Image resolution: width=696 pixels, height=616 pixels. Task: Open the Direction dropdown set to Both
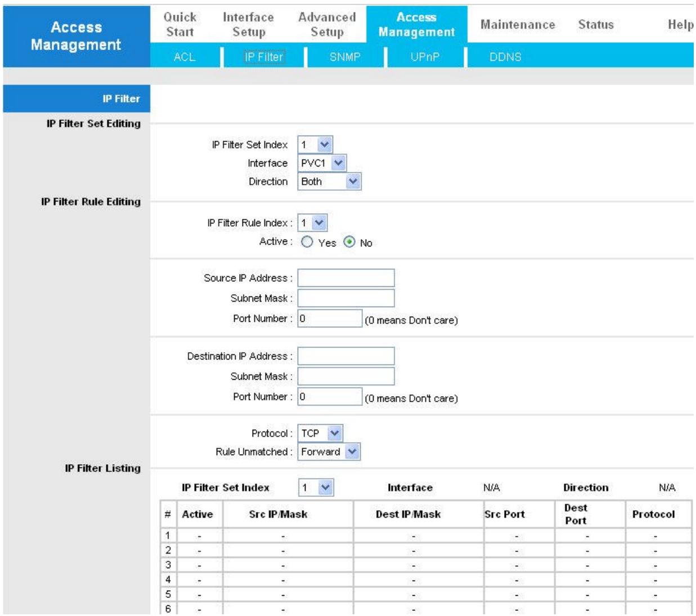[x=329, y=182]
